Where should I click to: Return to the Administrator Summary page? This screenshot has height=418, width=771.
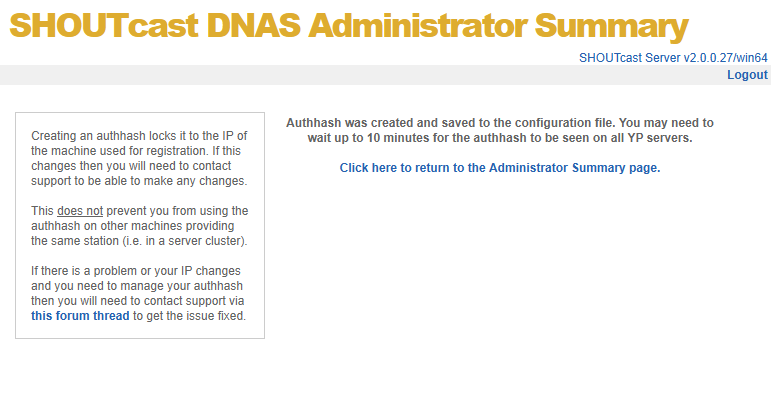(500, 168)
